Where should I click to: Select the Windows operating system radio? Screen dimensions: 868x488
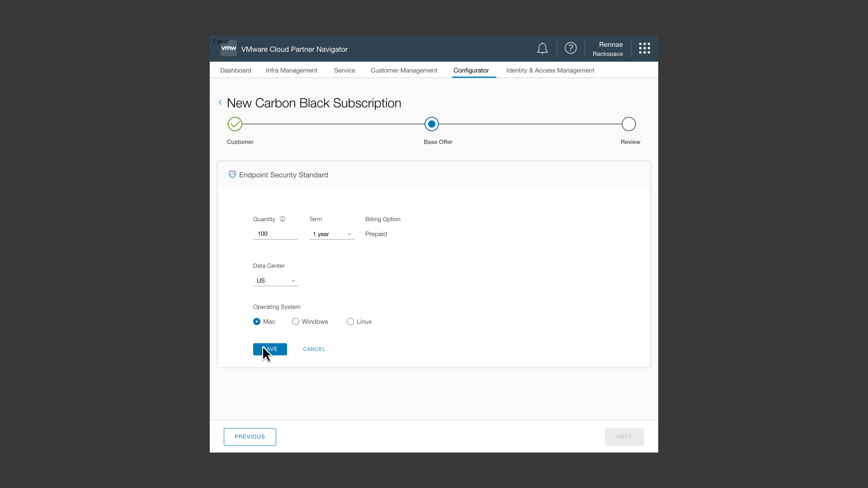[x=296, y=322]
